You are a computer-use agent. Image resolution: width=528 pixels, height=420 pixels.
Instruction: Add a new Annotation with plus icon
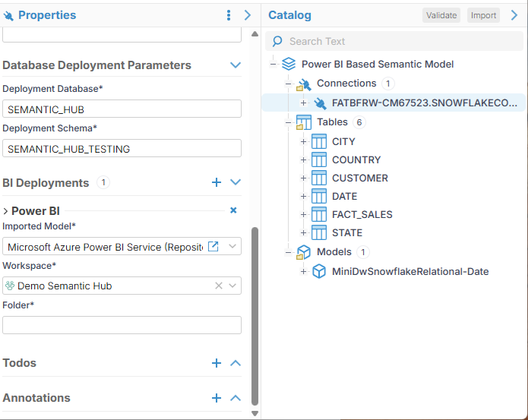coord(217,398)
